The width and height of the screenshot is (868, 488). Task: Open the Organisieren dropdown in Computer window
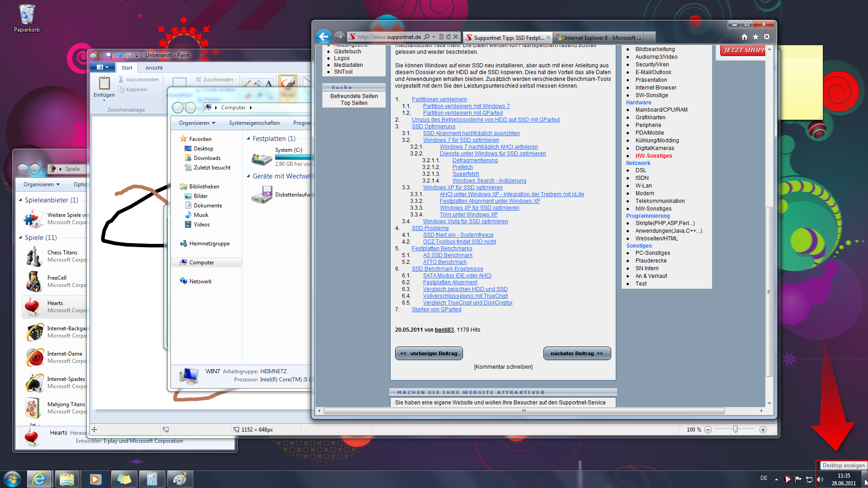pos(197,123)
